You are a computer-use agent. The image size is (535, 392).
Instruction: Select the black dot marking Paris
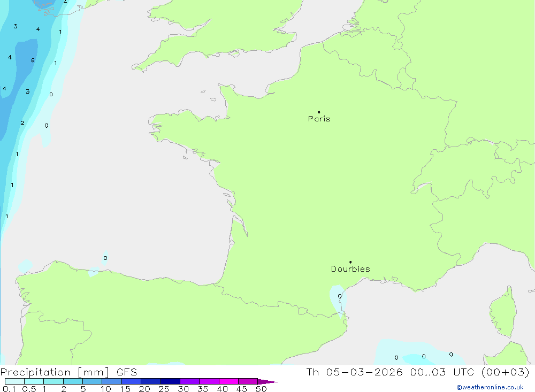tap(319, 112)
